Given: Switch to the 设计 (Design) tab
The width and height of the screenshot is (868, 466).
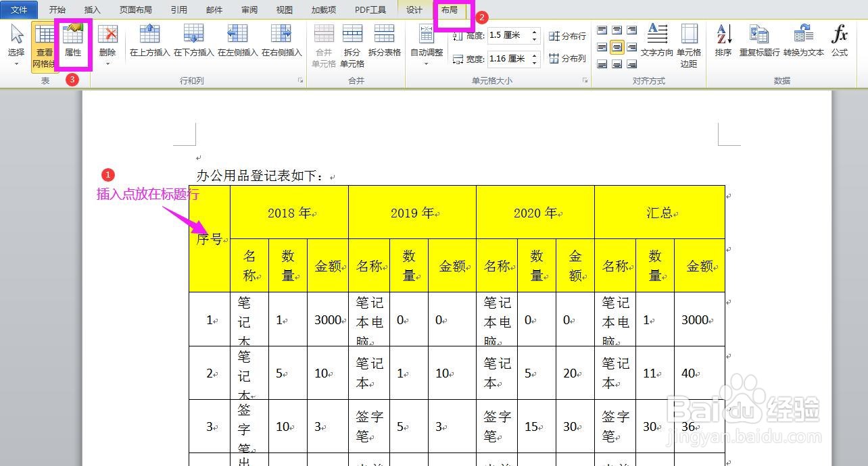Looking at the screenshot, I should pos(414,9).
